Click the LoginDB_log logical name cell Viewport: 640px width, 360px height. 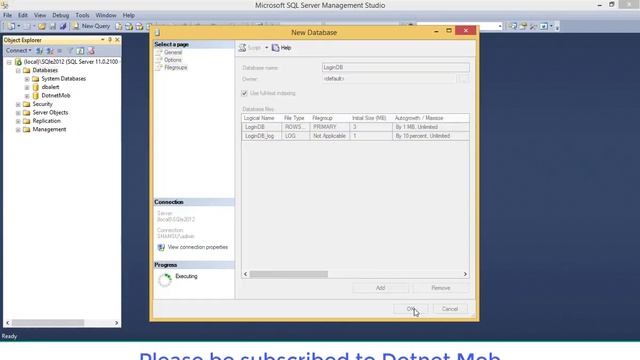[262, 136]
